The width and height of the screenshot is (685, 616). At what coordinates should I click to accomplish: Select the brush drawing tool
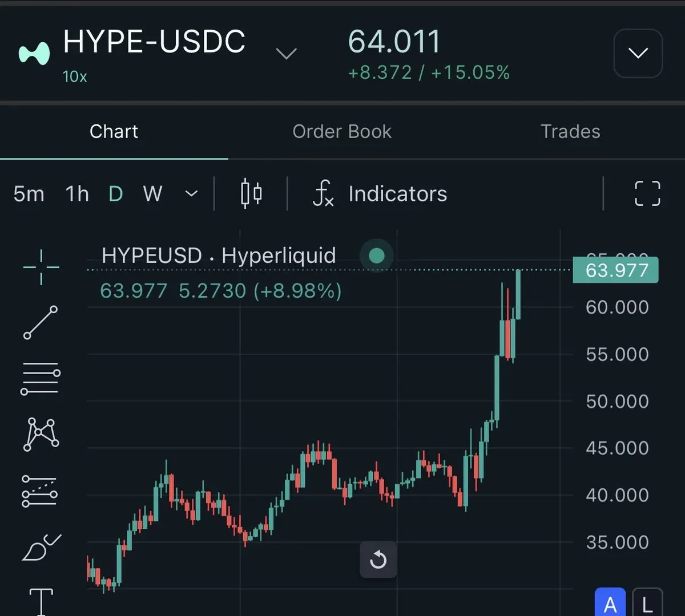(x=41, y=548)
